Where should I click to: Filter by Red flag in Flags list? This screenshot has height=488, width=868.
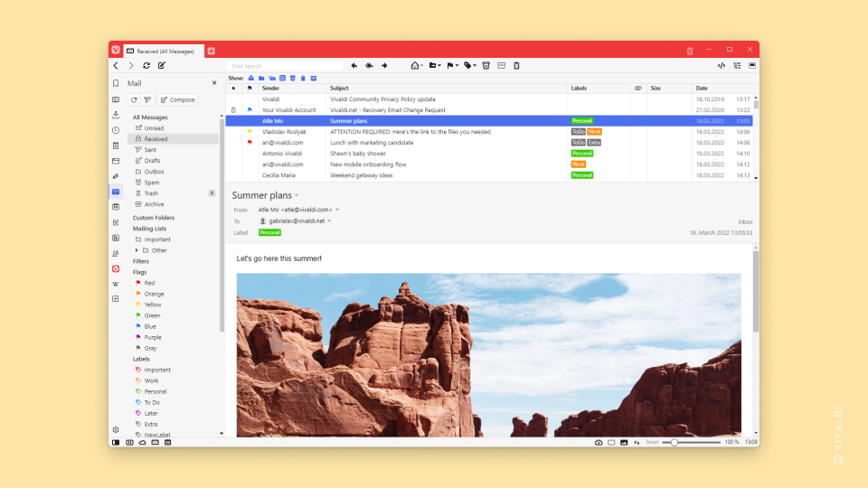149,283
